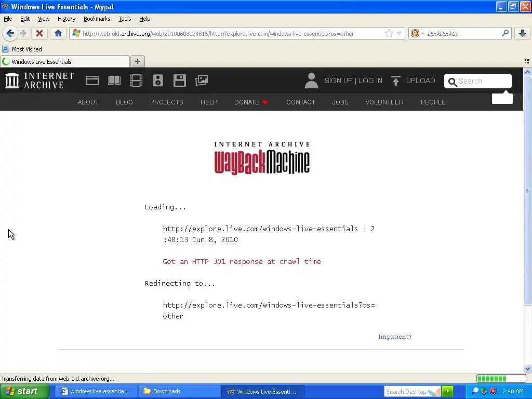The image size is (532, 399).
Task: Open the ABOUT navigation link
Action: coord(88,102)
